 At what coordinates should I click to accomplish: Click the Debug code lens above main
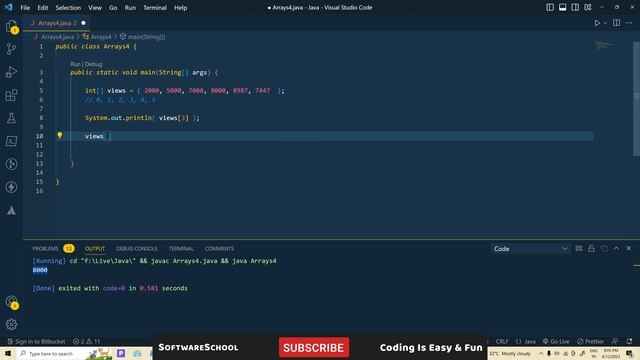click(x=93, y=64)
